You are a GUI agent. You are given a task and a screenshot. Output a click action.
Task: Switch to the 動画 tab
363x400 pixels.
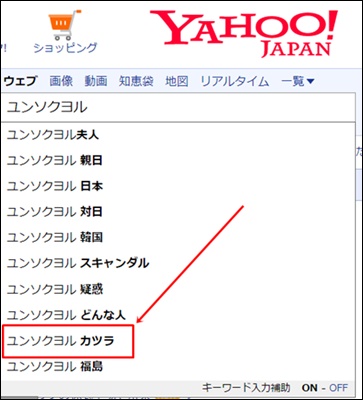(x=96, y=81)
